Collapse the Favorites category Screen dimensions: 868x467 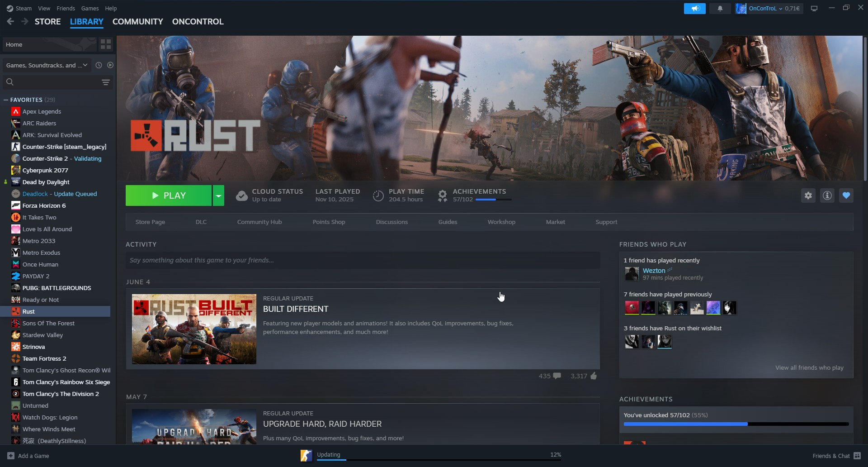(6, 100)
